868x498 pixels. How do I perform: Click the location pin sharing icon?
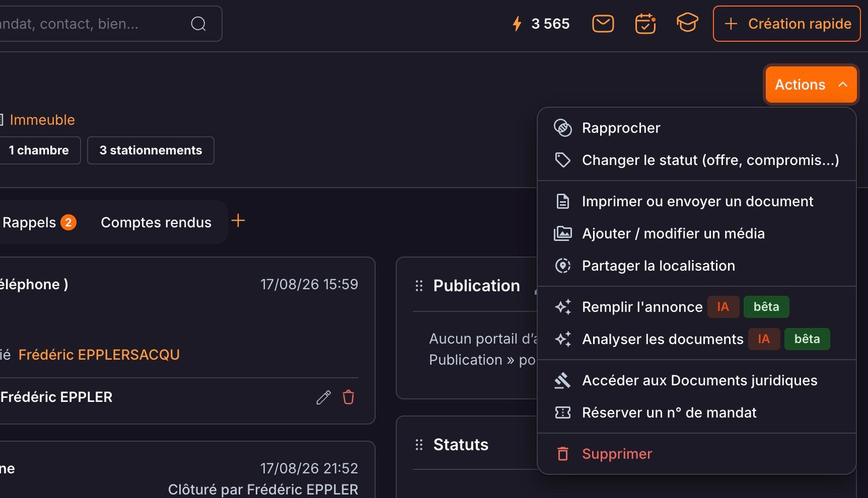[563, 266]
